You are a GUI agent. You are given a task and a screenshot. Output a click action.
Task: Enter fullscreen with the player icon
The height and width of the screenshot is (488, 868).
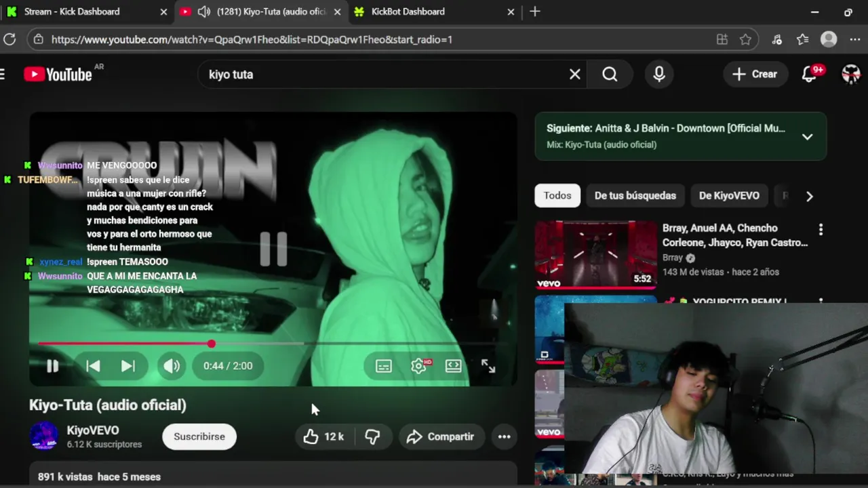pyautogui.click(x=488, y=366)
